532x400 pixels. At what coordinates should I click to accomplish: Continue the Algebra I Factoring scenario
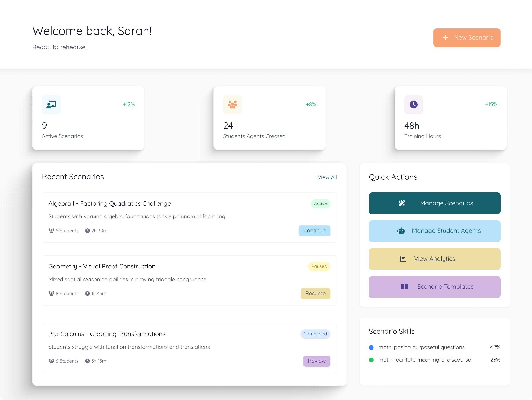314,231
